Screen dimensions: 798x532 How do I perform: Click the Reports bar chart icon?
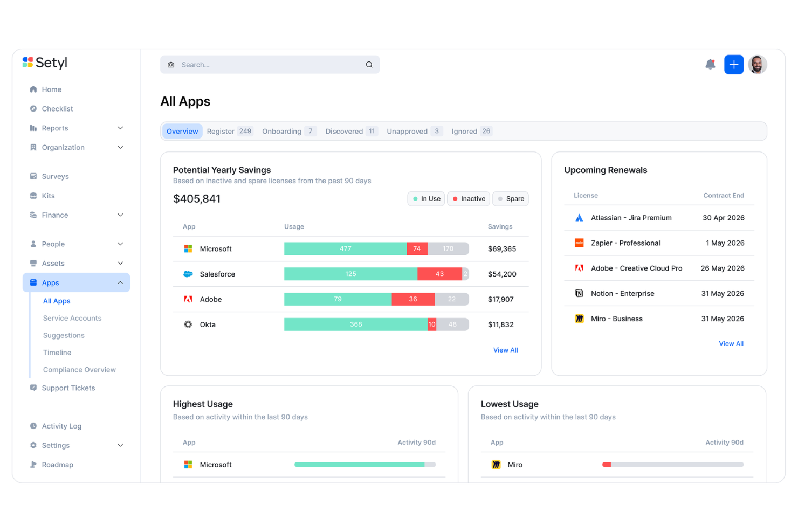click(x=33, y=128)
